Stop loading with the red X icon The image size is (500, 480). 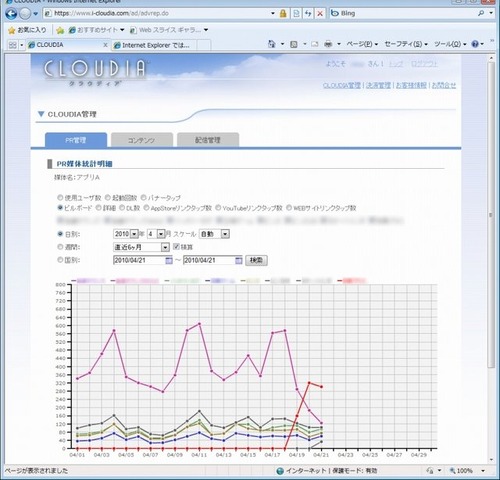(x=320, y=13)
